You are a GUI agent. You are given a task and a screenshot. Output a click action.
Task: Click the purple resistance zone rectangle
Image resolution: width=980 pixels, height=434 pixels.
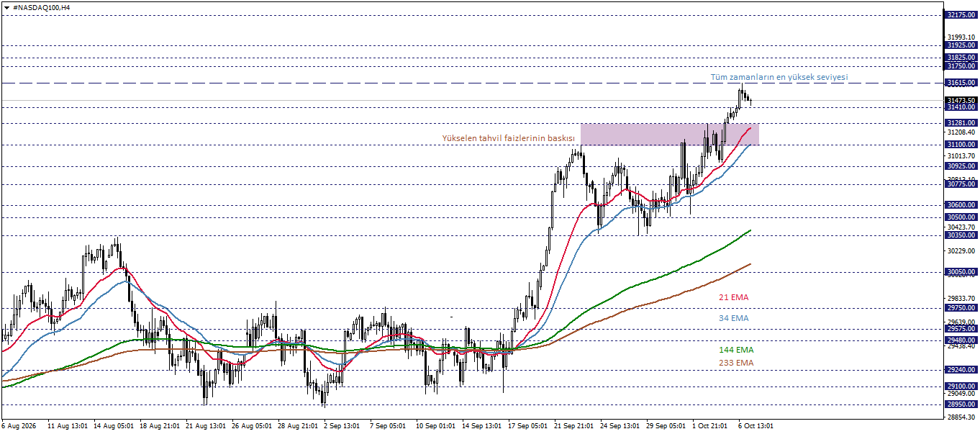669,135
